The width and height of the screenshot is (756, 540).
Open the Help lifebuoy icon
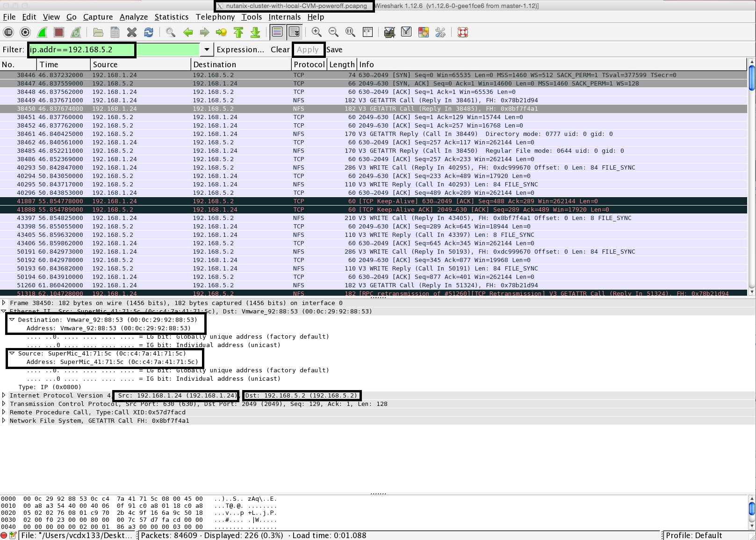(462, 32)
